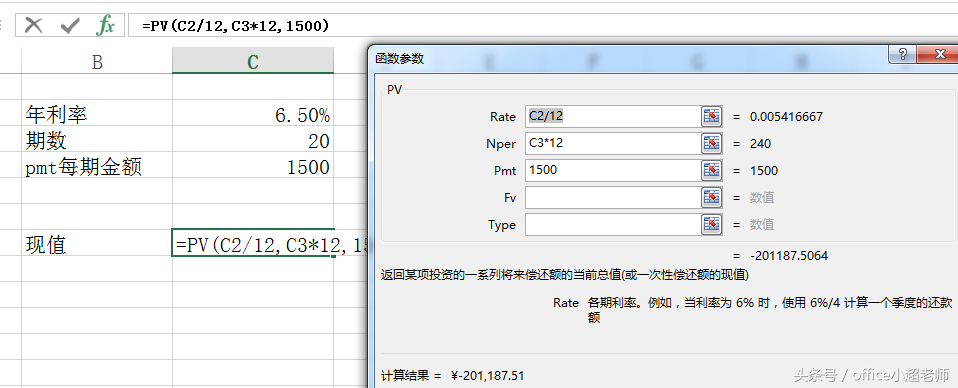The width and height of the screenshot is (958, 388).
Task: Close the 函数参数 dialog
Action: pyautogui.click(x=938, y=54)
